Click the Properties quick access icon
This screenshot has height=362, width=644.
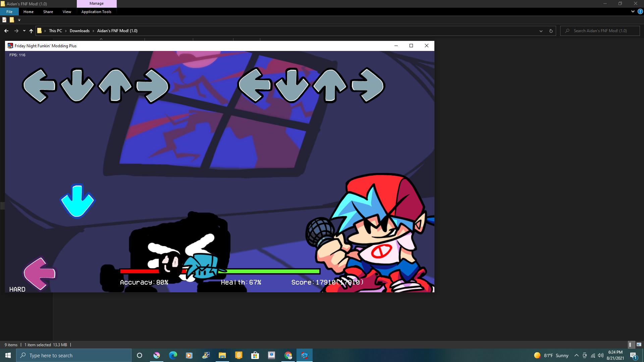coord(4,20)
